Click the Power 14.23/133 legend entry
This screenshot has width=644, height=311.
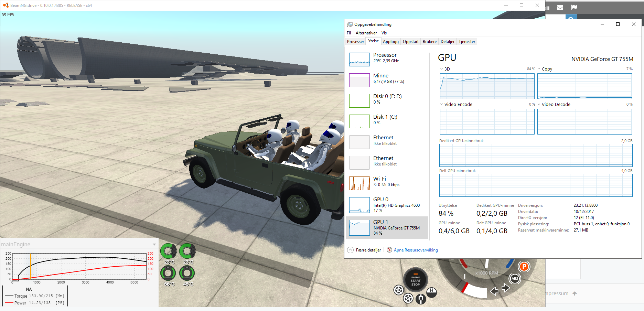pos(34,303)
